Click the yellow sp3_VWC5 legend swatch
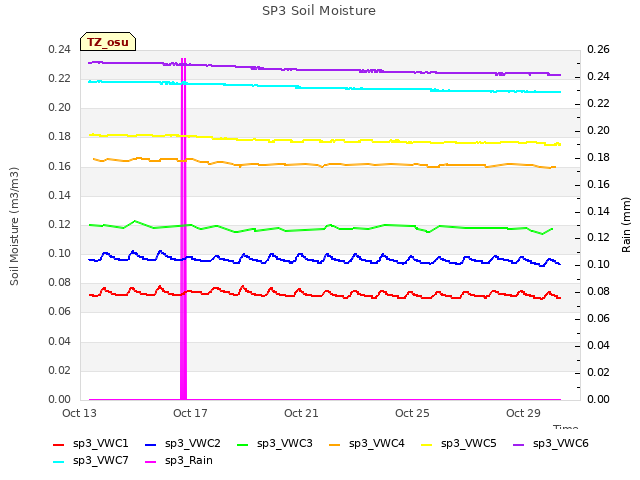 pos(427,444)
